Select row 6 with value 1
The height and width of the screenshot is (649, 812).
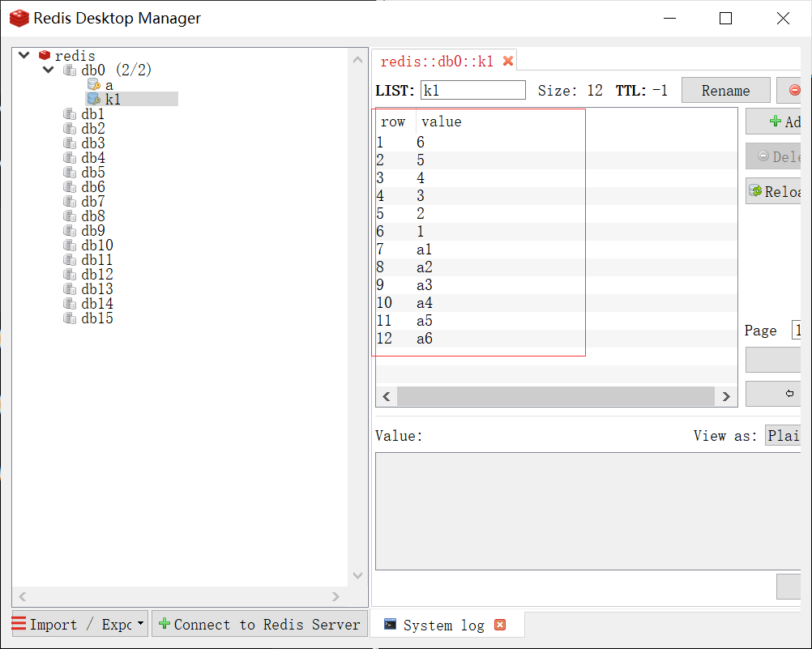556,232
